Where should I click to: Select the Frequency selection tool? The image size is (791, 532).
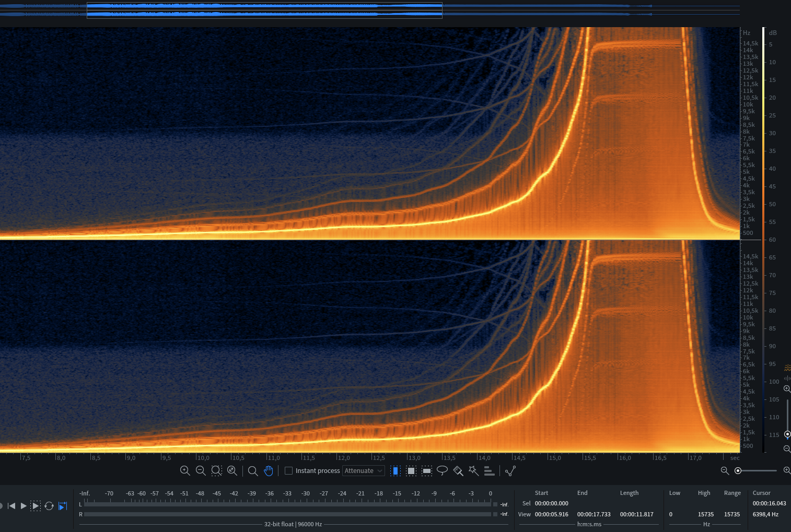427,470
